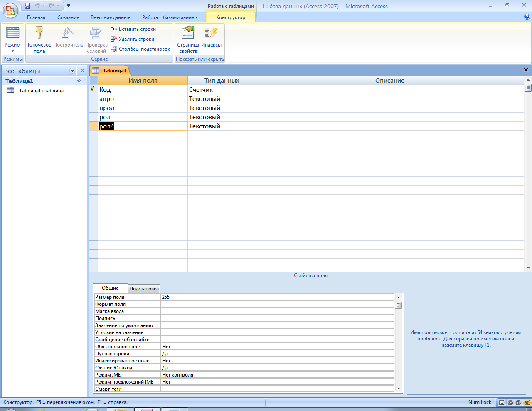Select Таблица1 : таблица in navigation pane
The width and height of the screenshot is (532, 411).
[41, 91]
